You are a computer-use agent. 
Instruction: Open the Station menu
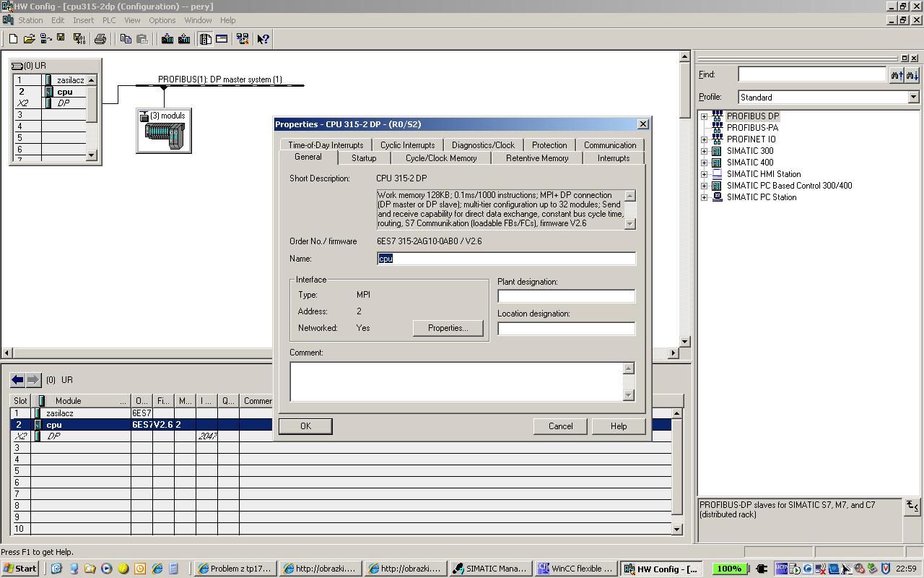[30, 20]
